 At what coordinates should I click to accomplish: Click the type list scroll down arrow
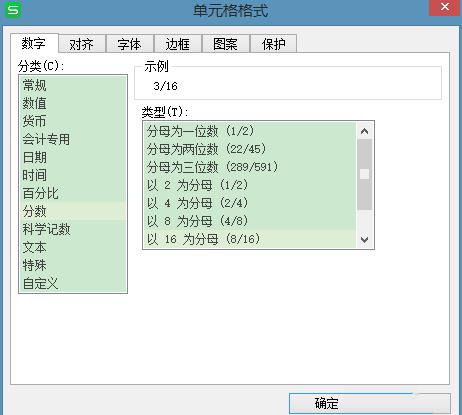[x=364, y=239]
